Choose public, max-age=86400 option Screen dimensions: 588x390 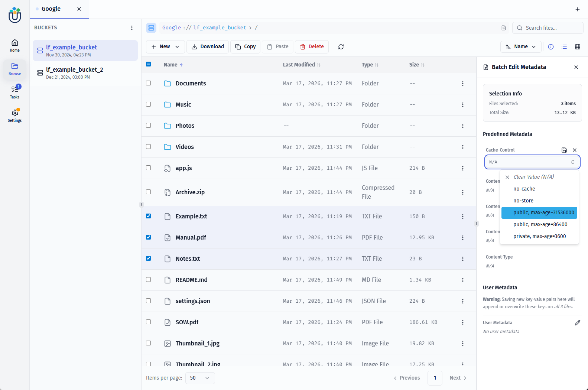pos(539,224)
